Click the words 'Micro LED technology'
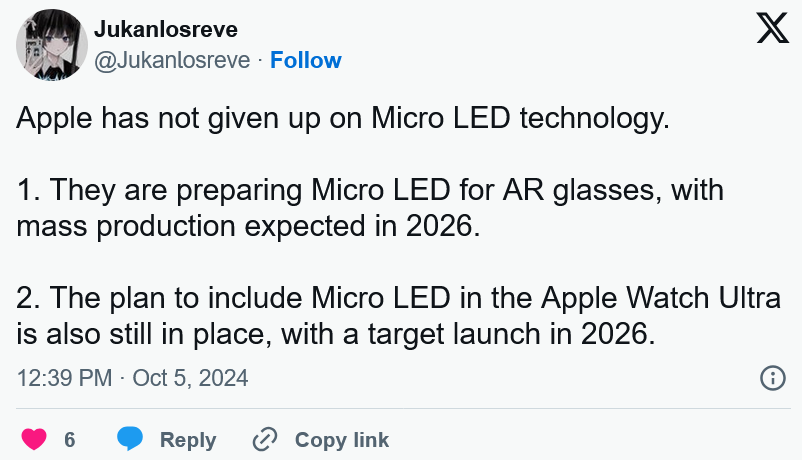 (520, 119)
